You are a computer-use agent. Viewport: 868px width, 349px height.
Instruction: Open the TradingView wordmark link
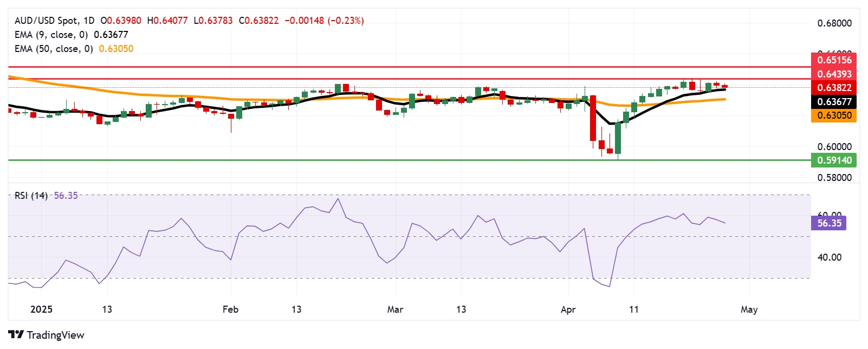55,335
